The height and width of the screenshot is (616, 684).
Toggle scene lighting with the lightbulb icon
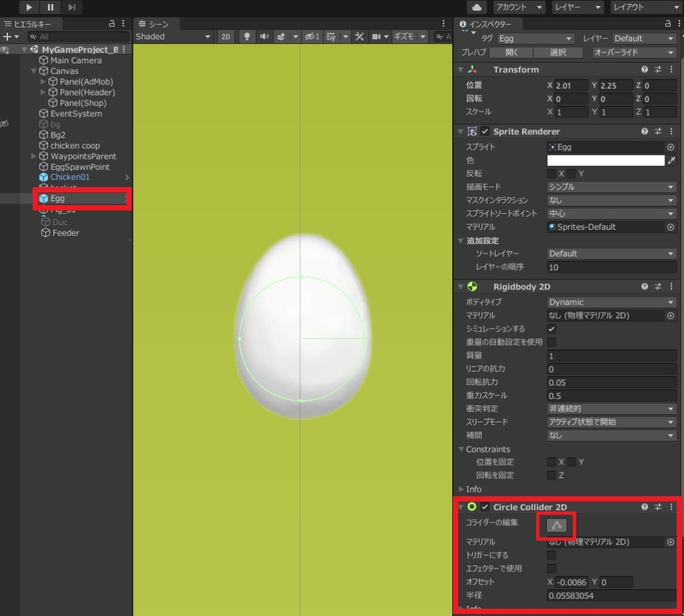246,37
